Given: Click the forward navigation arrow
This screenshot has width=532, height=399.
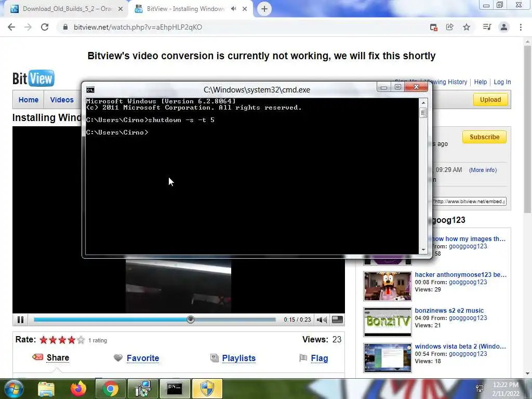Looking at the screenshot, I should click(x=28, y=27).
